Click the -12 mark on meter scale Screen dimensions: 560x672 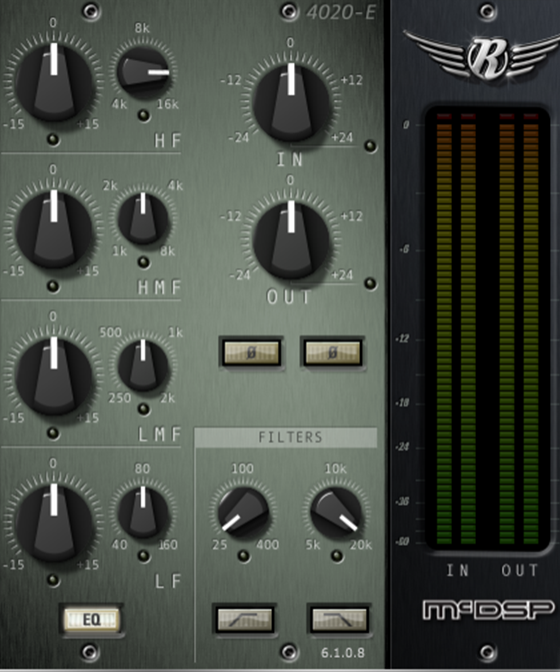(403, 339)
